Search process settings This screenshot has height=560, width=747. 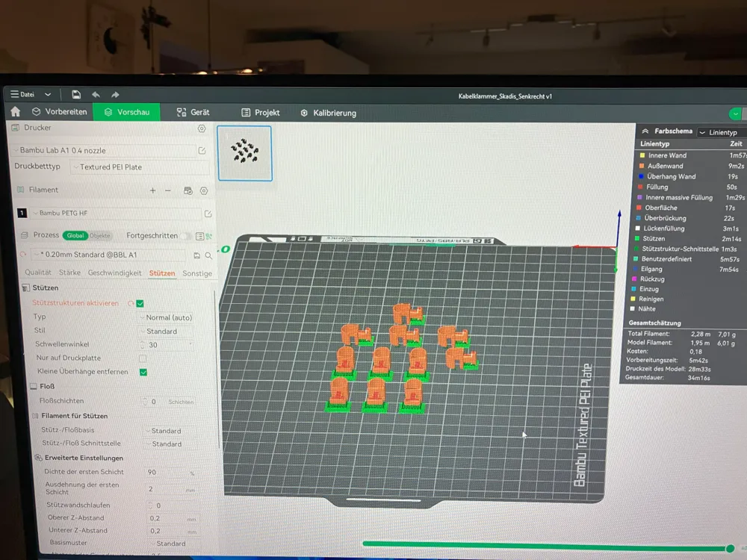(x=208, y=255)
